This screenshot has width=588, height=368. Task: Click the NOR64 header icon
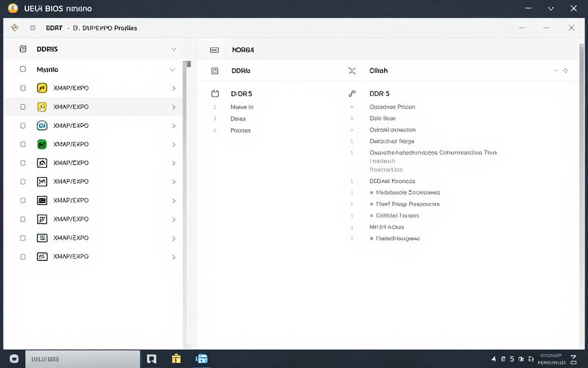tap(214, 50)
